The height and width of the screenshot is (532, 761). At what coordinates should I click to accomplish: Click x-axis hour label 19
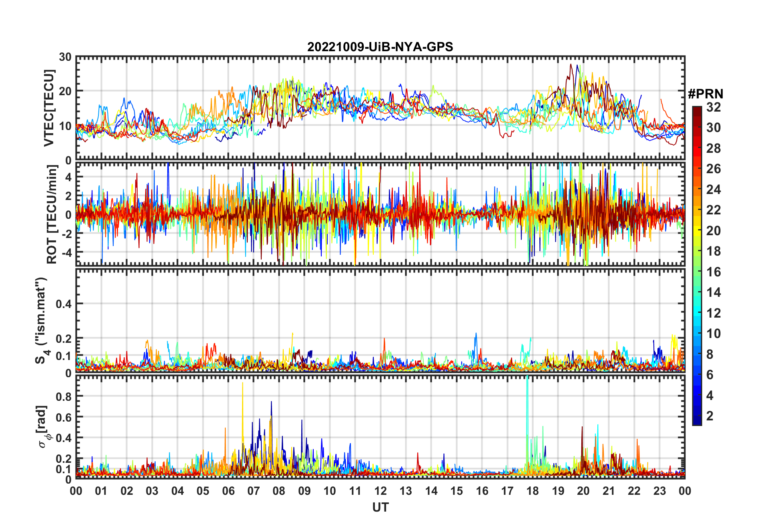point(558,491)
